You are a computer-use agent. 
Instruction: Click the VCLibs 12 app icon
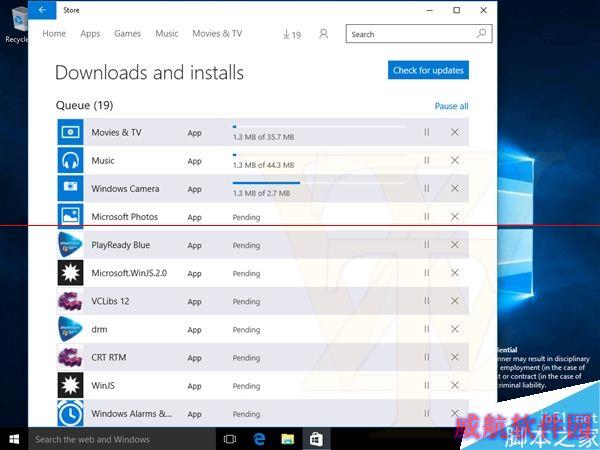[70, 301]
